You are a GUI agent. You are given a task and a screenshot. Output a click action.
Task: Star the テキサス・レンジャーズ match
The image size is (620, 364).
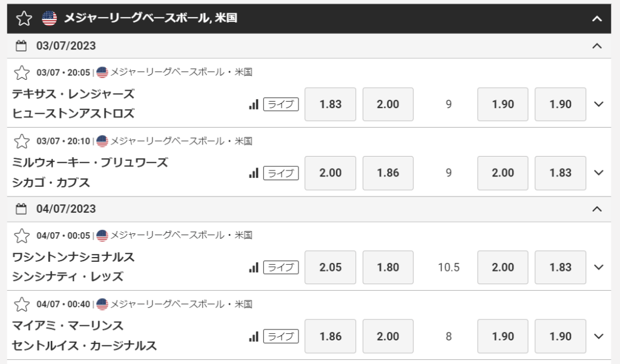[x=22, y=73]
